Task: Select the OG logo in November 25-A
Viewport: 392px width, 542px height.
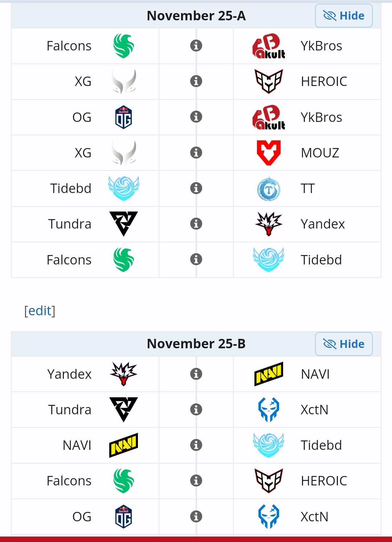Action: pyautogui.click(x=123, y=117)
